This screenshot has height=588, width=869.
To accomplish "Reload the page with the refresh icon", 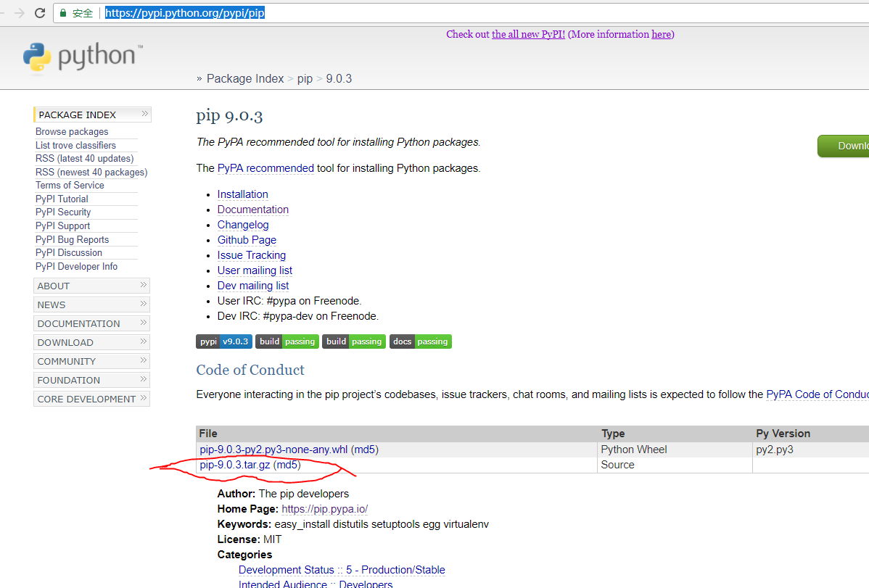I will 39,13.
